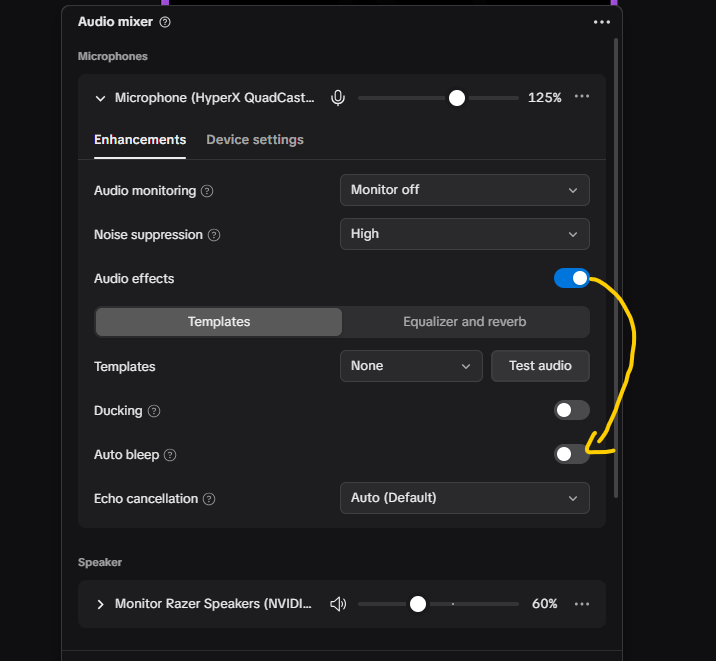The height and width of the screenshot is (661, 716).
Task: Switch to the Enhancements tab
Action: point(140,140)
